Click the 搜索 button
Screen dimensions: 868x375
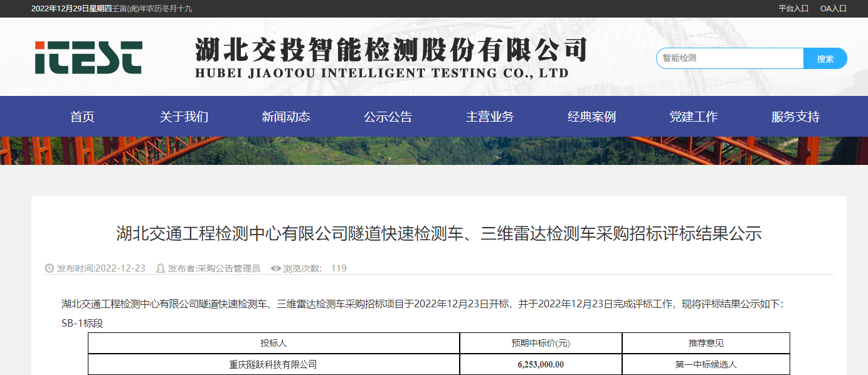(825, 58)
